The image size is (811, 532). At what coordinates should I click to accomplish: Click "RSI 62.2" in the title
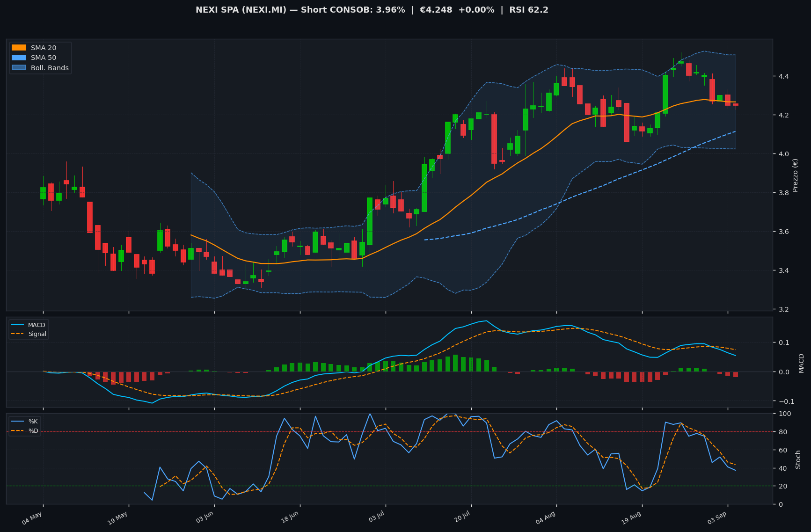pyautogui.click(x=529, y=10)
